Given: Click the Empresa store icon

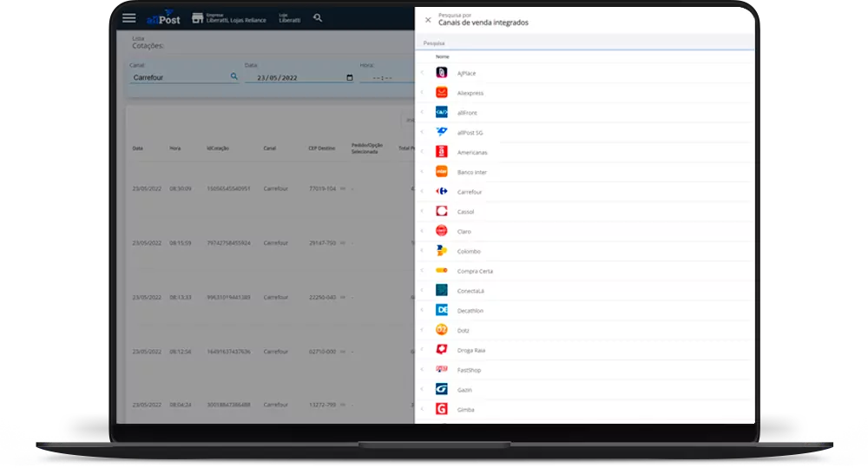Looking at the screenshot, I should coord(197,17).
